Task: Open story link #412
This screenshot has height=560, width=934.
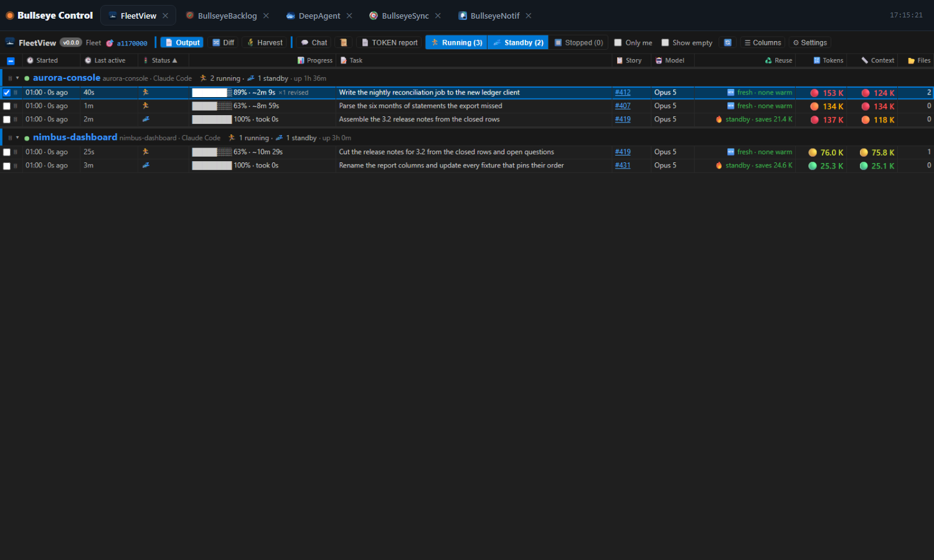Action: click(x=623, y=92)
